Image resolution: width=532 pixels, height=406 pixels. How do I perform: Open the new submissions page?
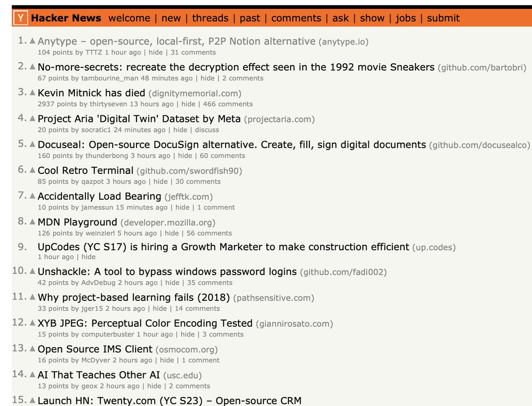171,18
